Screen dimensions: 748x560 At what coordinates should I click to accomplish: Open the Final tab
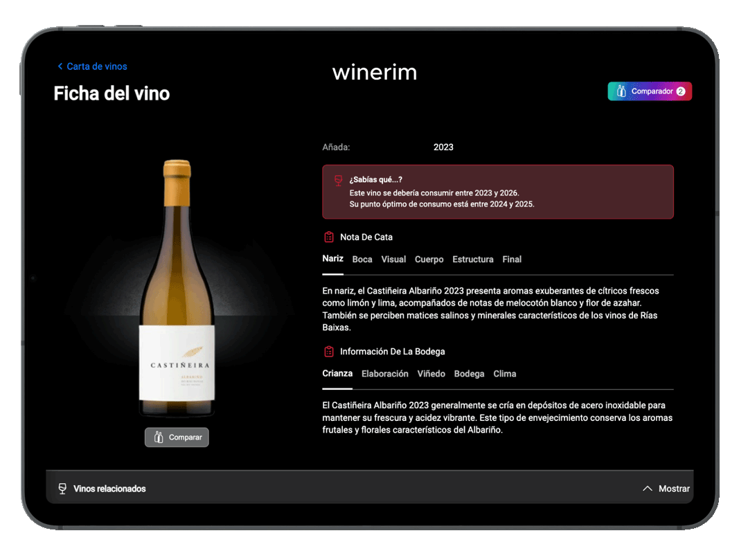tap(512, 259)
